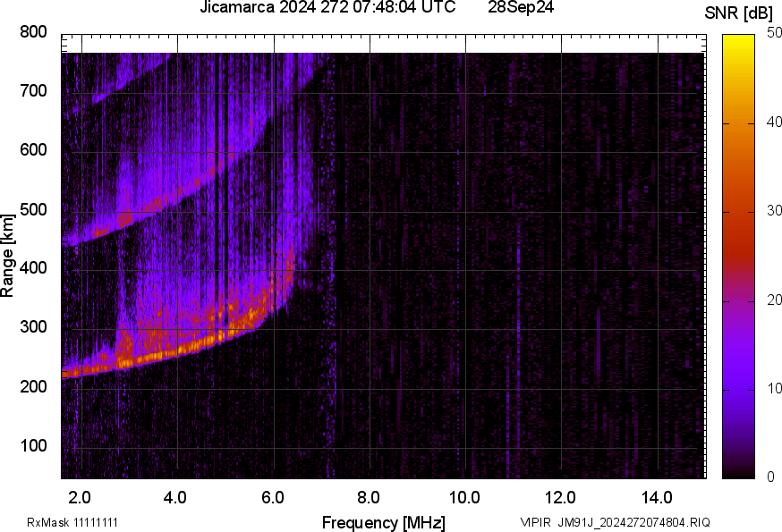Click the 28Sep24 date label
782x532 pixels.
pyautogui.click(x=522, y=8)
